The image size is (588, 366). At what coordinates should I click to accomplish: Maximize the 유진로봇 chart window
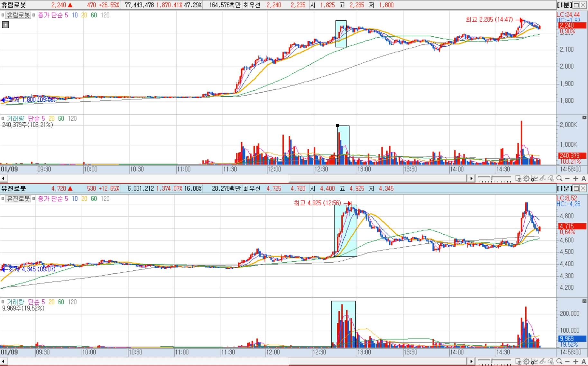click(576, 188)
